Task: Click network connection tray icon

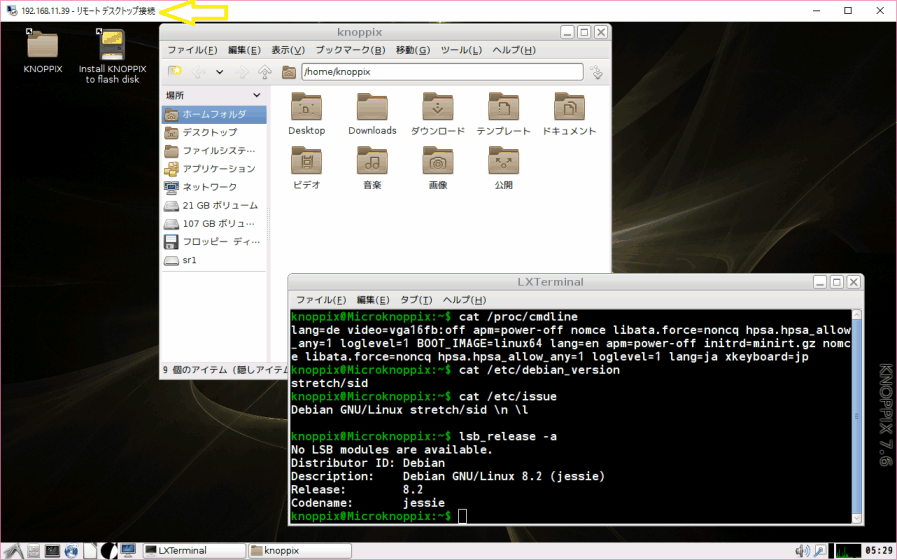Action: pyautogui.click(x=820, y=551)
